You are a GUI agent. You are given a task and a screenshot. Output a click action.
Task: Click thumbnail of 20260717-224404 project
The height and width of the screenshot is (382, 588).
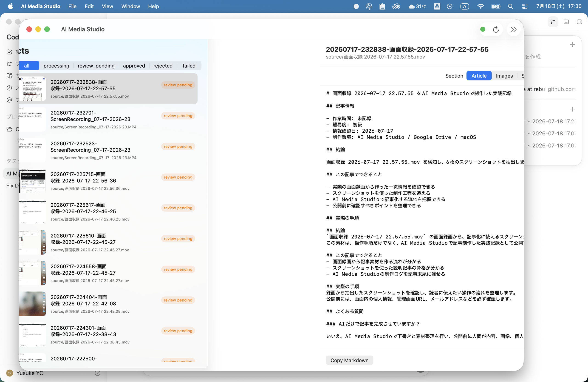(32, 304)
